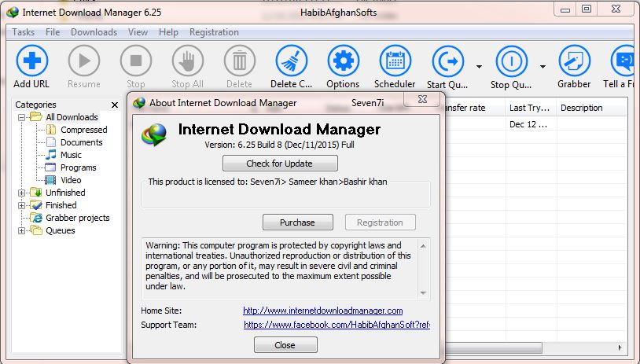
Task: Open the Scheduler calendar icon
Action: click(x=395, y=61)
